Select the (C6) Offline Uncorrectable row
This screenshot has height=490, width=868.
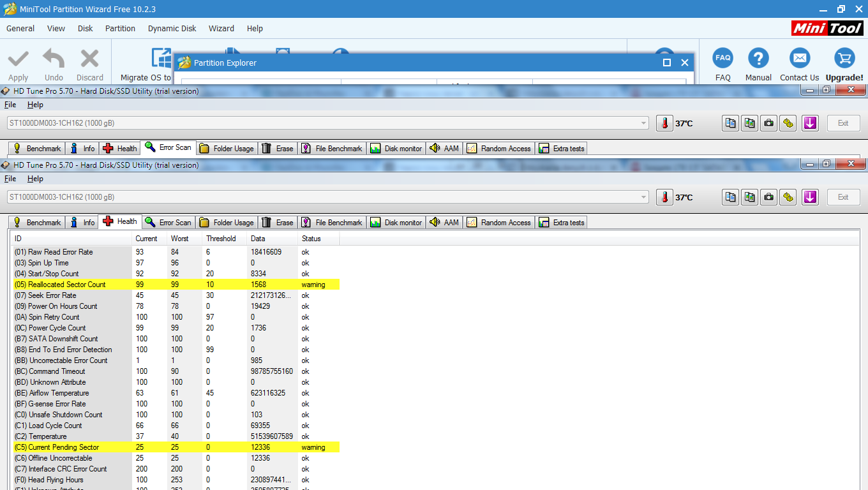pyautogui.click(x=176, y=458)
